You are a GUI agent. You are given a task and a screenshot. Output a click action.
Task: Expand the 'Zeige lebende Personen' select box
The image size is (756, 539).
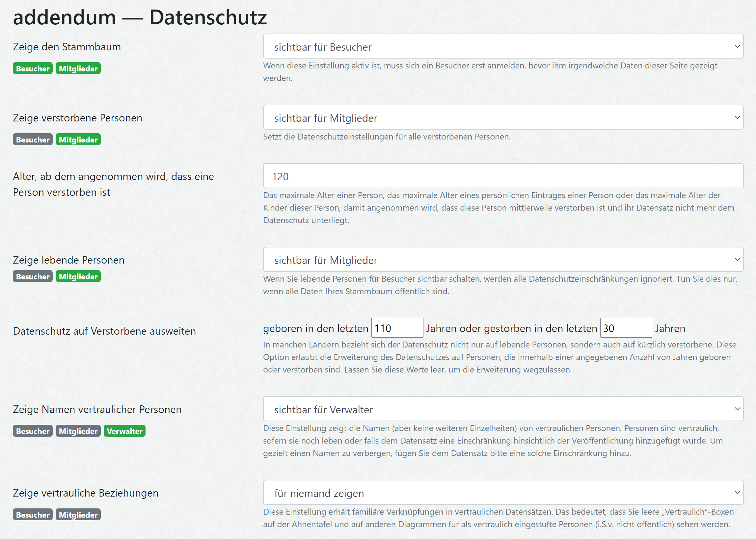click(x=503, y=260)
